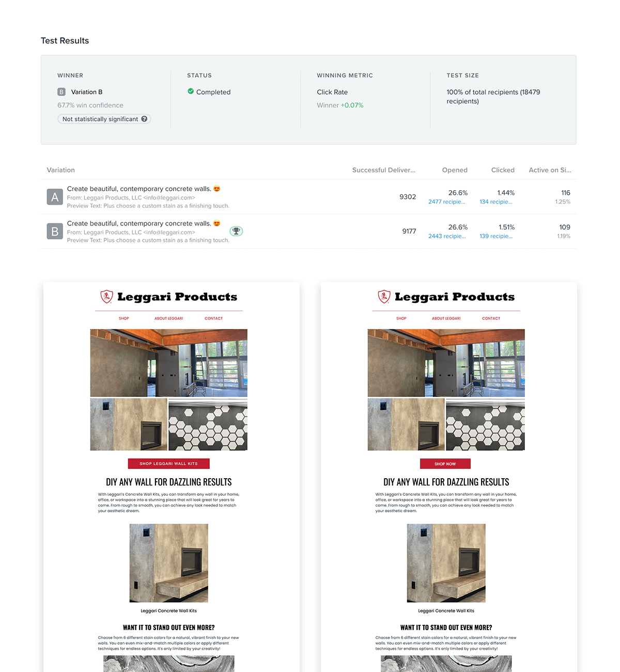Viewport: 620px width, 672px height.
Task: Click the winner trophy icon on Variation B row
Action: 236,231
